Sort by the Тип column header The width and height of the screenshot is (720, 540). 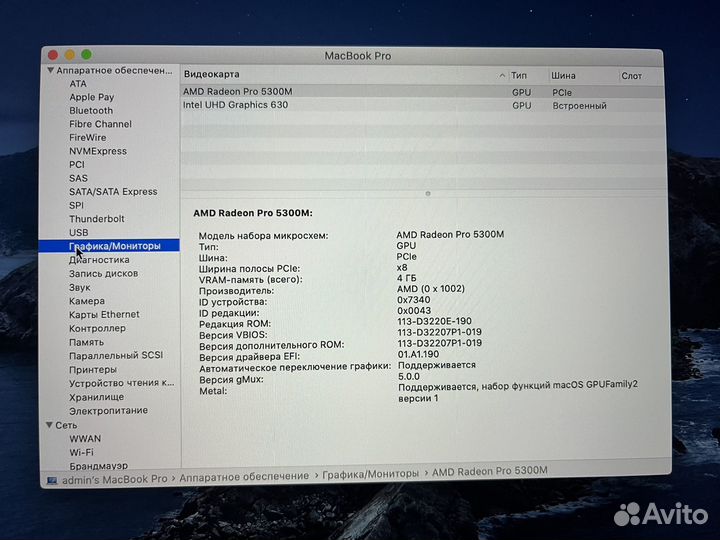coord(519,75)
